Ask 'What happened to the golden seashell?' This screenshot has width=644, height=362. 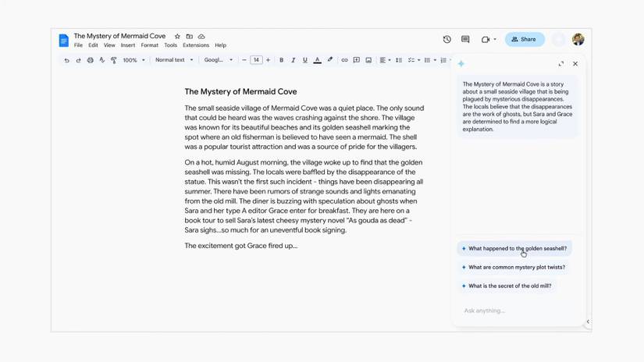coord(514,248)
